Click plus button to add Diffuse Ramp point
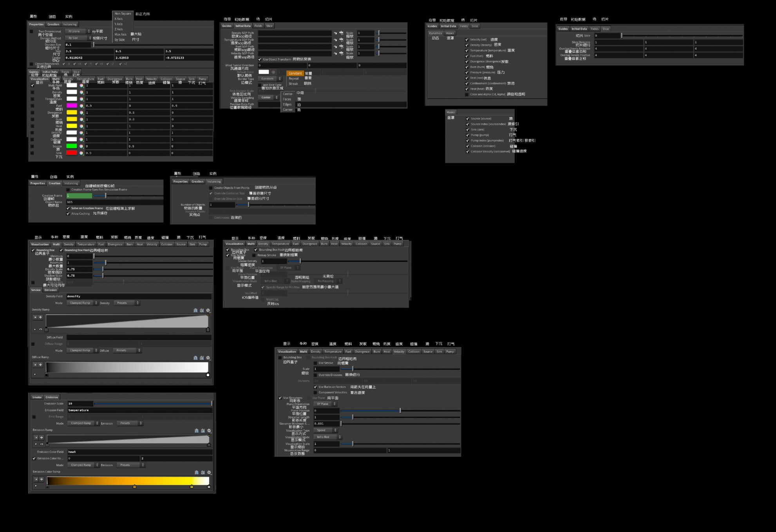The width and height of the screenshot is (776, 532). pos(40,365)
